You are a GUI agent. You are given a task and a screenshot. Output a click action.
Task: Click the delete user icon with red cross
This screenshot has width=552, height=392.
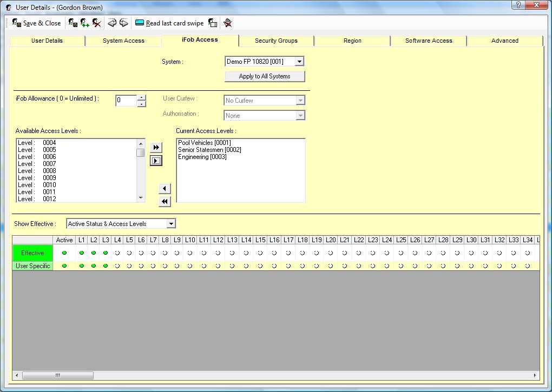[x=96, y=23]
